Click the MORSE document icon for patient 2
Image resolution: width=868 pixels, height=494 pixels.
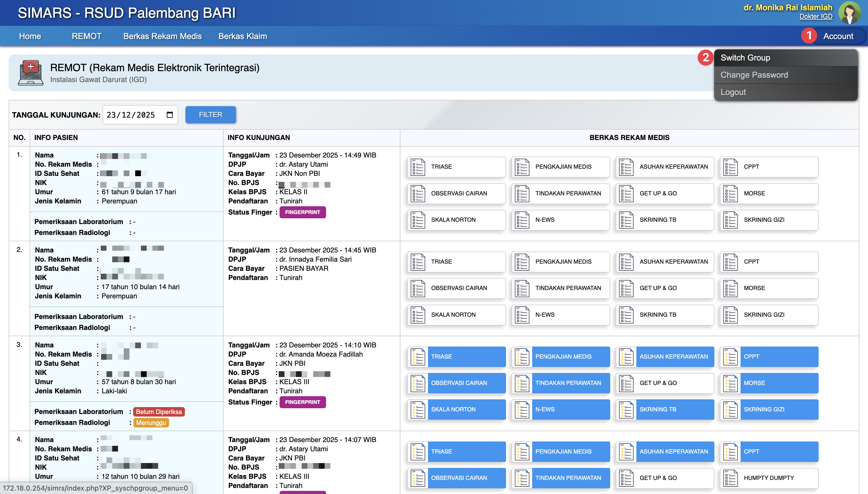[731, 288]
